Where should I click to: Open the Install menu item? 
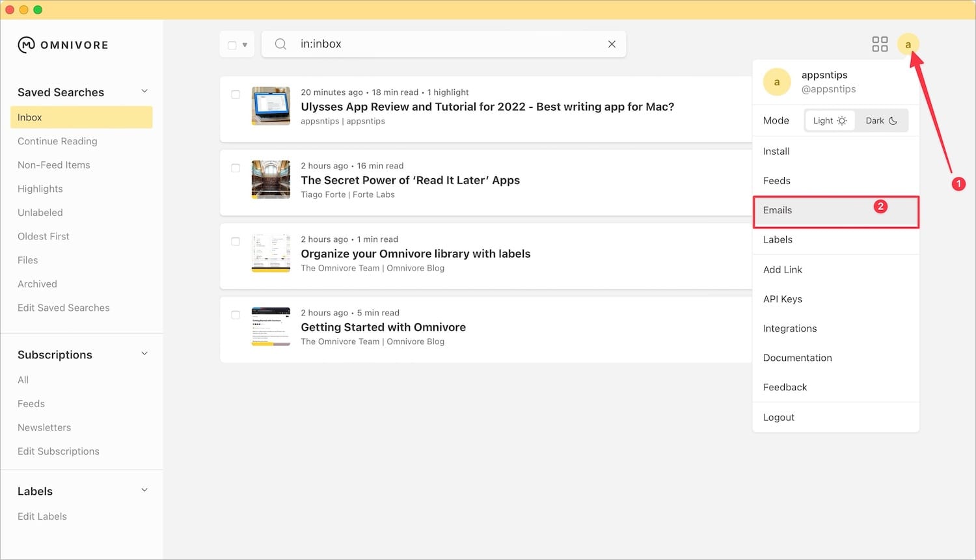[835, 151]
